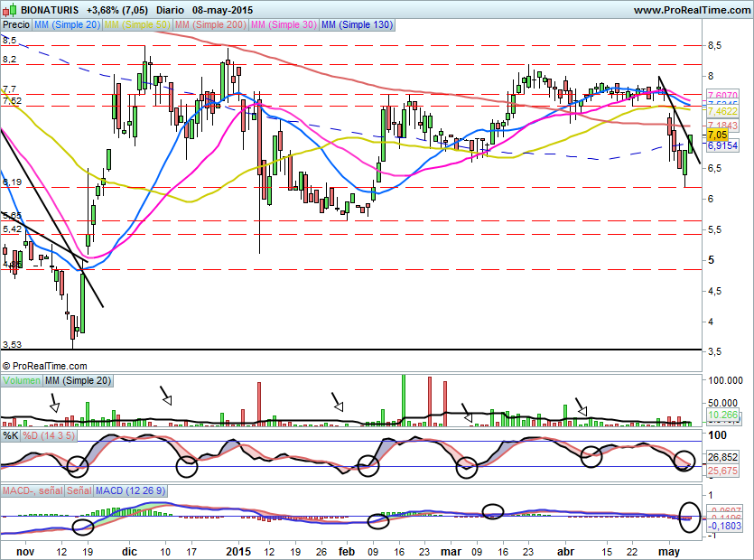The image size is (754, 560).
Task: Click the 100.000 volume axis label
Action: pyautogui.click(x=726, y=380)
